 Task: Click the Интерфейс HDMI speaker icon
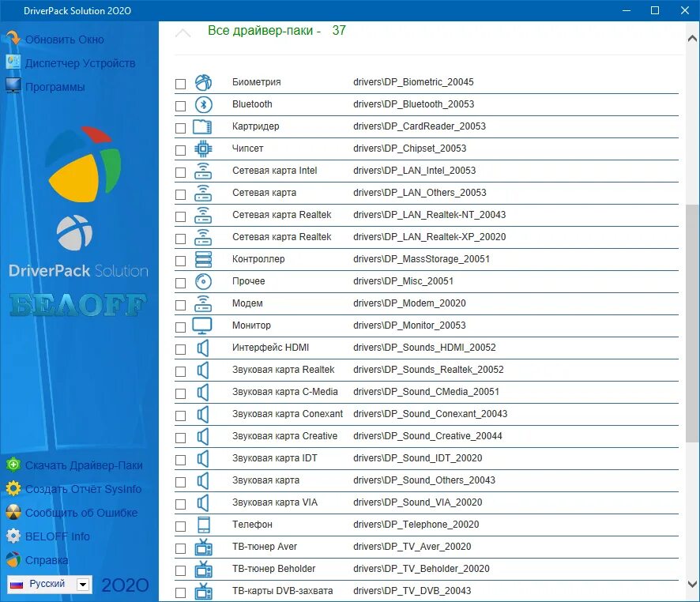[x=203, y=348]
